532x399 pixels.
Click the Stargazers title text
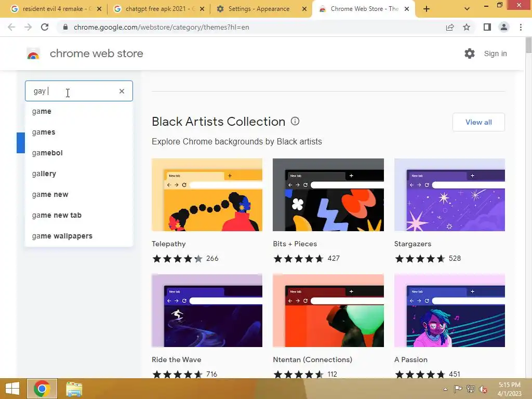pyautogui.click(x=413, y=244)
